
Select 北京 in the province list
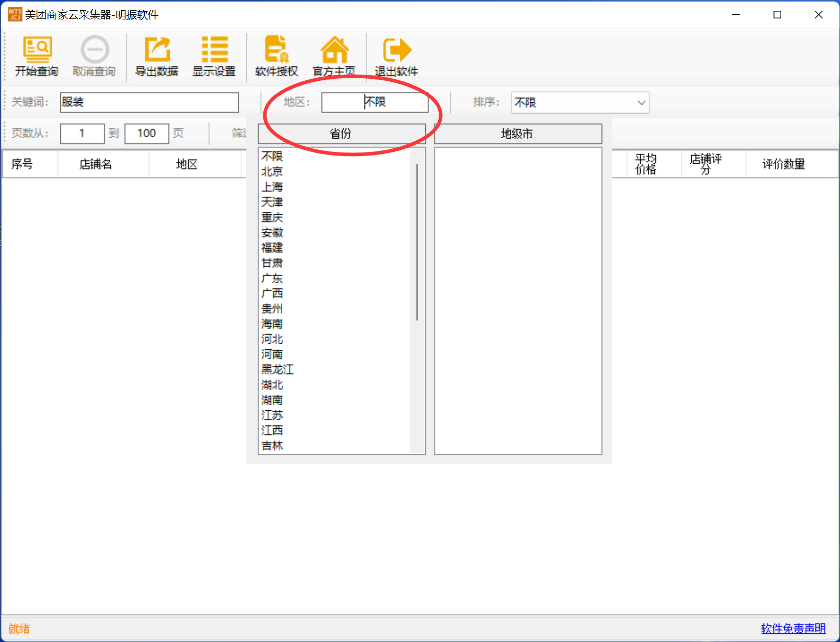[x=273, y=171]
